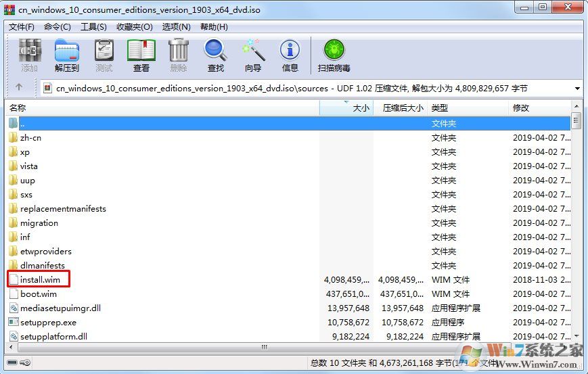The height and width of the screenshot is (374, 588).
Task: Sort by the 修改 column header
Action: (x=540, y=108)
